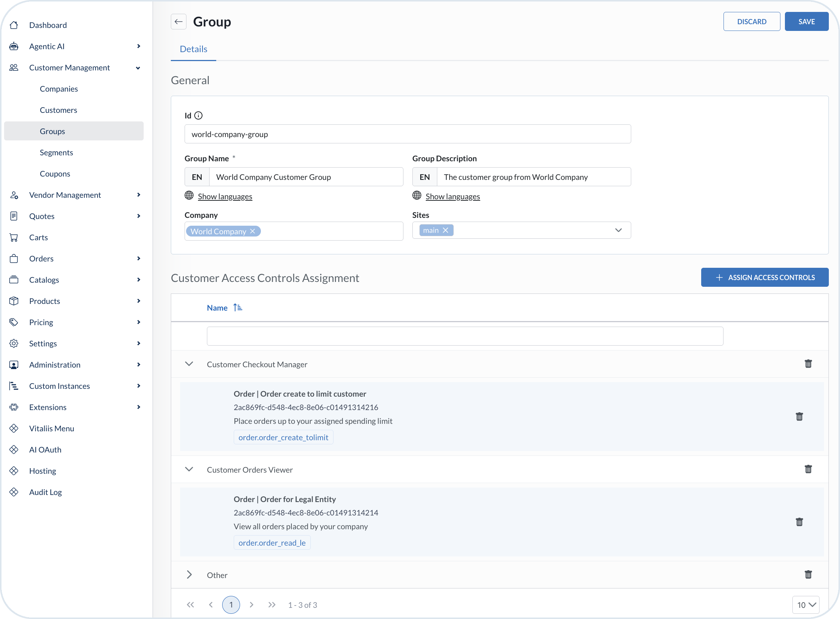Click the Vendor Management icon
Screen dimensions: 840x619
coord(14,195)
